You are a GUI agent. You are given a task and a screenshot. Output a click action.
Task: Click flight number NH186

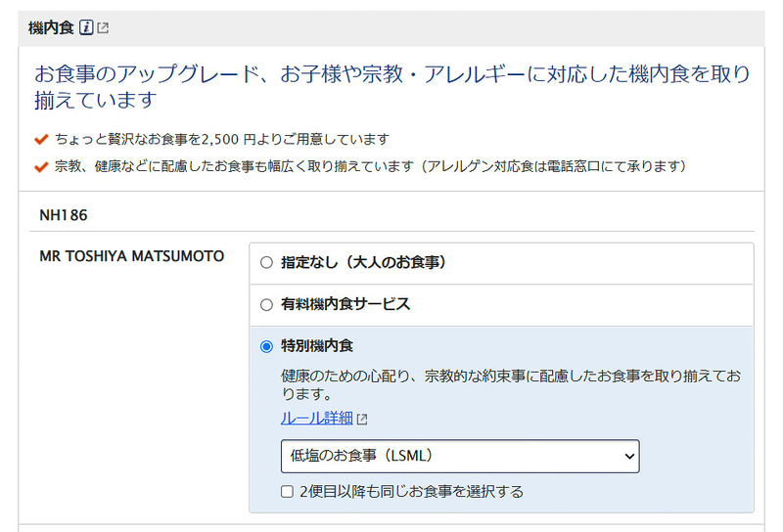(x=64, y=215)
